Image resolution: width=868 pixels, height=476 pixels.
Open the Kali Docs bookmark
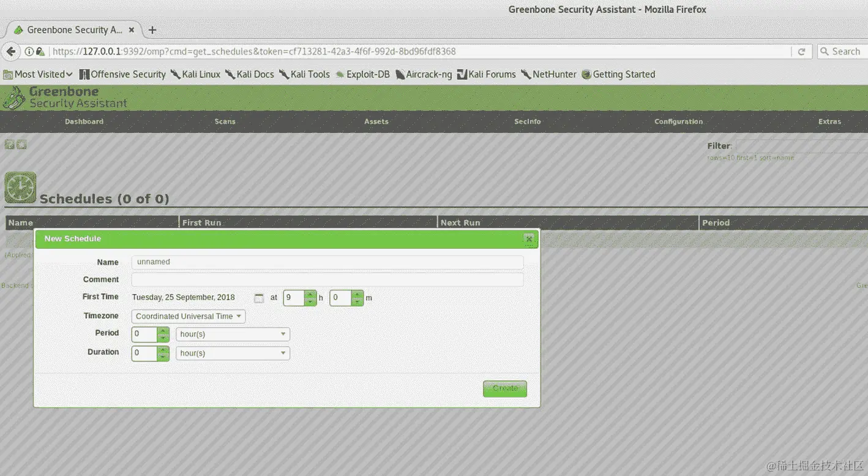250,75
